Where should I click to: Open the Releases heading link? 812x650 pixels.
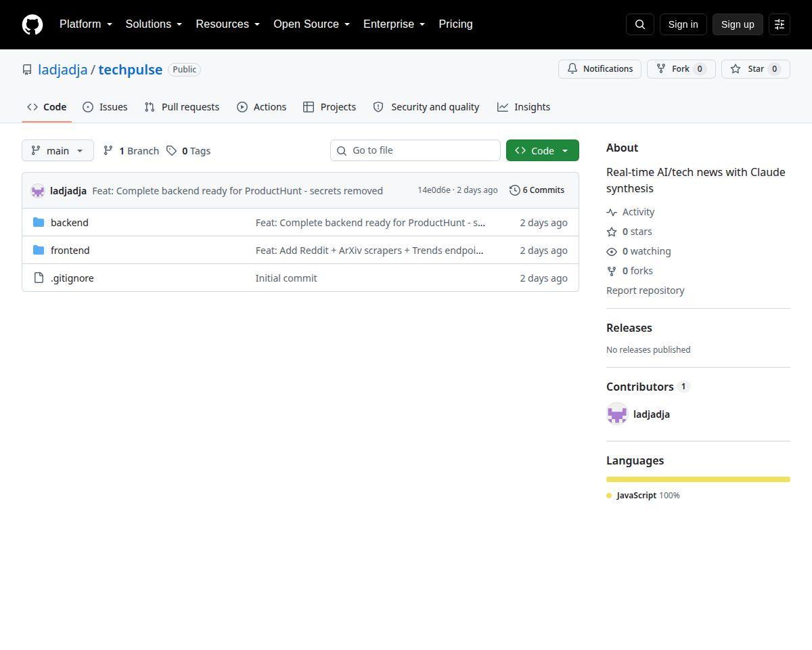629,328
